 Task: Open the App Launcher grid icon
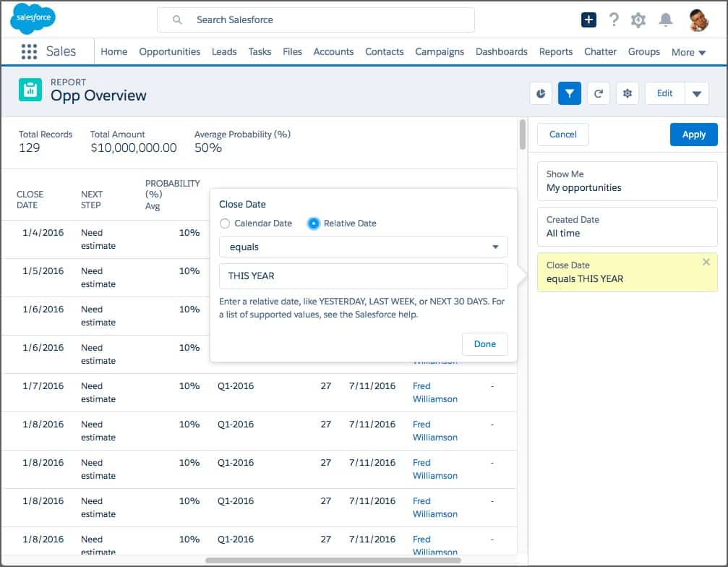[29, 51]
